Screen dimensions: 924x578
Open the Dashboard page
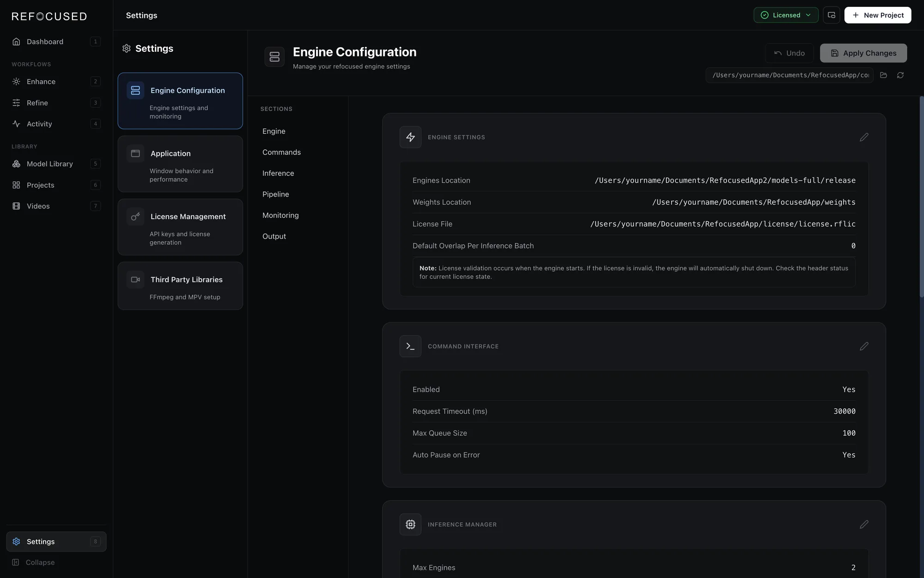[x=56, y=42]
